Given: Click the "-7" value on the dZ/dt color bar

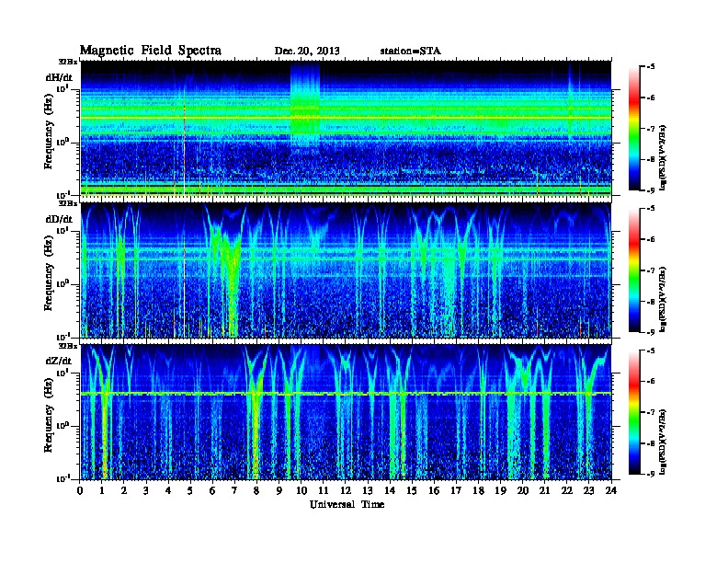Looking at the screenshot, I should (x=650, y=412).
